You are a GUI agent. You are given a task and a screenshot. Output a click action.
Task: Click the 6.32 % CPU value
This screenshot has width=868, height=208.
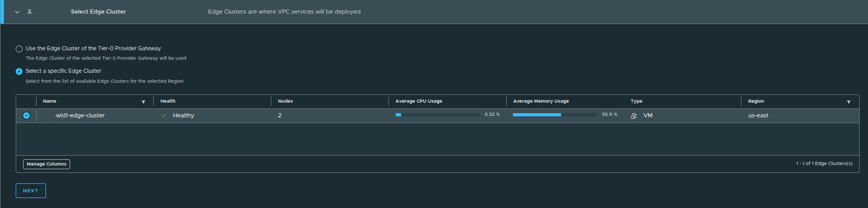492,114
